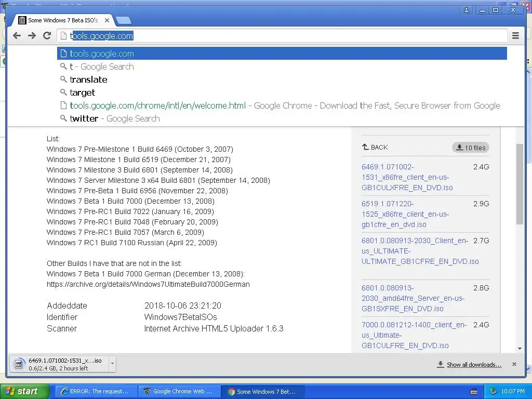Click 'Windows 7 Pre-RC1 Build 7057 (March 6, 2009)' text

[125, 232]
